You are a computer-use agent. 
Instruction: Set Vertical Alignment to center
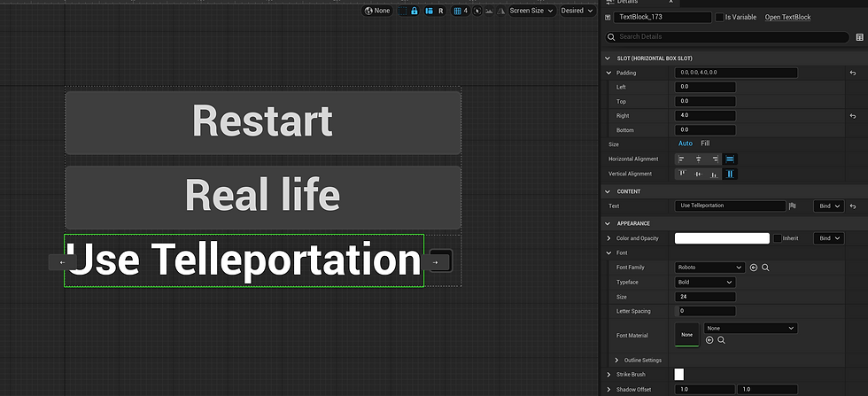click(699, 174)
